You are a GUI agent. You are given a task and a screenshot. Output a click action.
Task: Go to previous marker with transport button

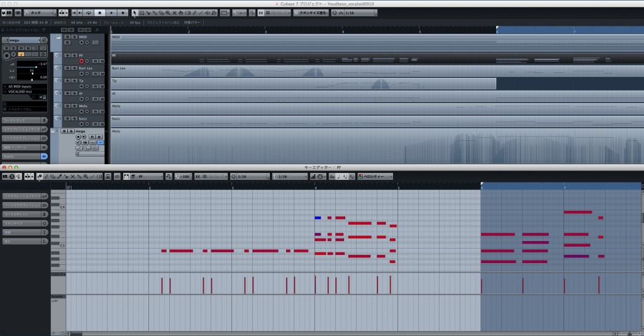74,13
